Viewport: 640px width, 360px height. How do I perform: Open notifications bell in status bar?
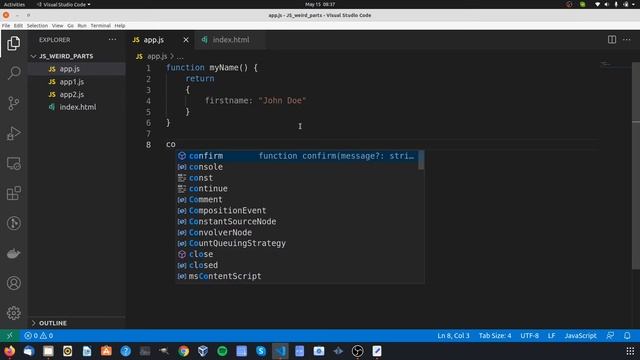pos(627,336)
